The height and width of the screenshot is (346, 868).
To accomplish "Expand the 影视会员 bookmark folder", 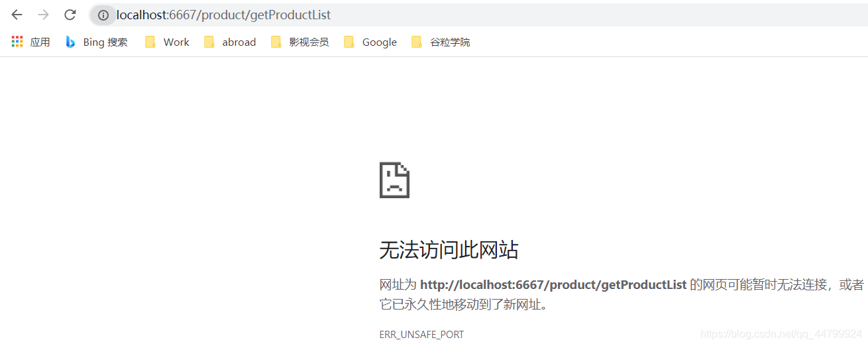I will pyautogui.click(x=308, y=42).
